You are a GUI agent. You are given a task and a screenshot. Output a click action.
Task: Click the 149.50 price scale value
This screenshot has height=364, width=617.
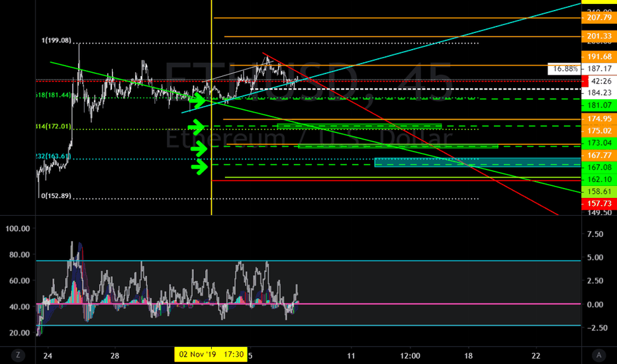click(x=599, y=212)
